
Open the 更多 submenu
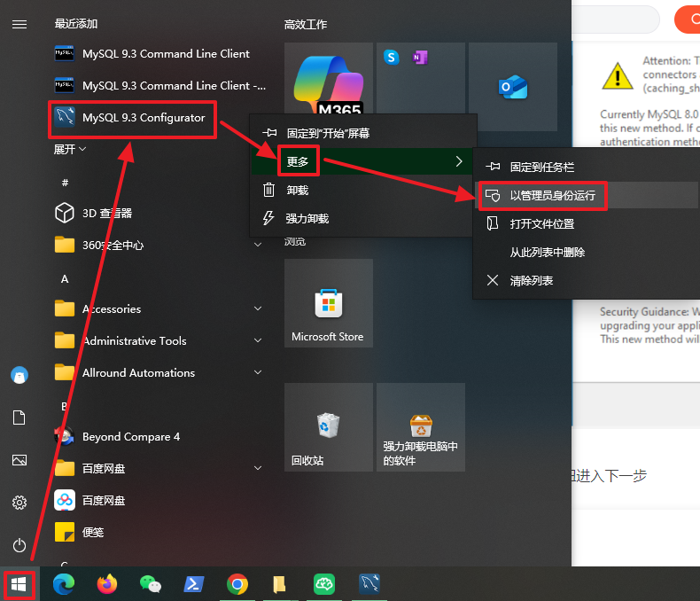pyautogui.click(x=362, y=161)
